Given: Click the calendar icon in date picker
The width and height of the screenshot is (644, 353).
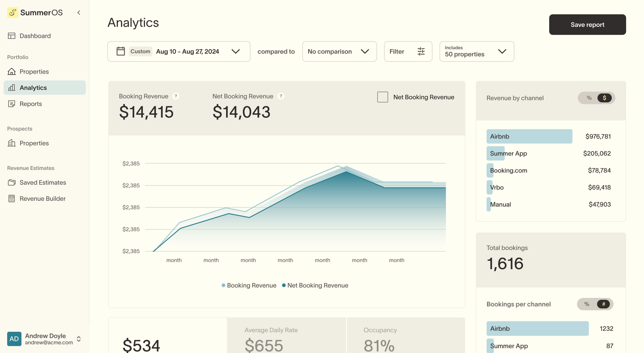Looking at the screenshot, I should [x=121, y=51].
